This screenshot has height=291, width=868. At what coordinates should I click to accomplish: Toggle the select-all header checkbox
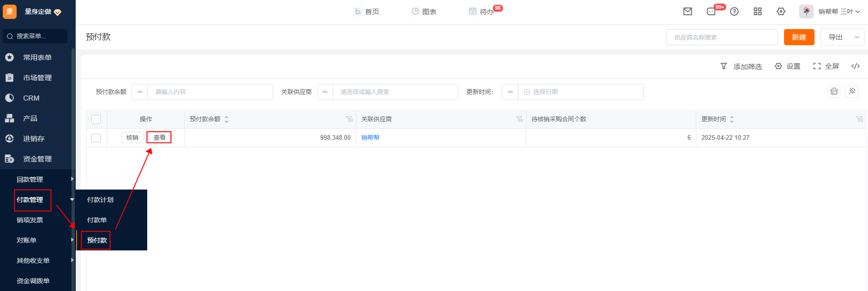point(96,119)
